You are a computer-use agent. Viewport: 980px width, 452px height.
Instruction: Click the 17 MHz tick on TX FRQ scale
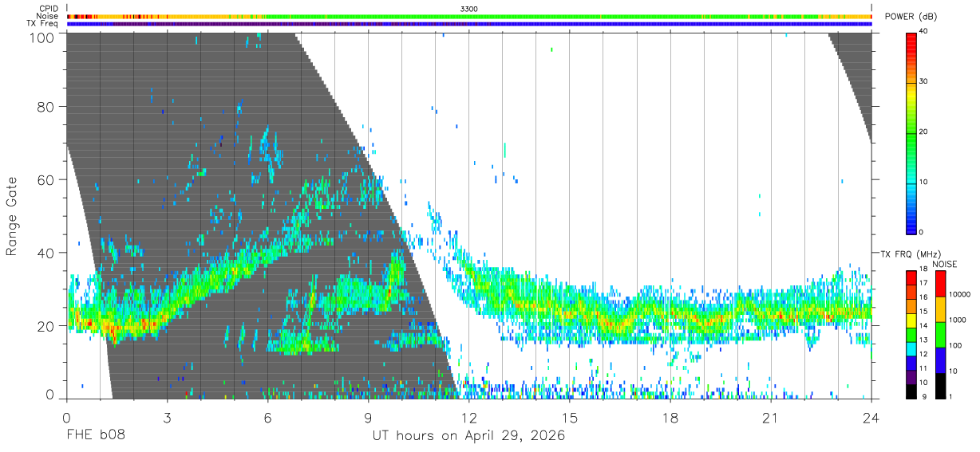[x=924, y=282]
